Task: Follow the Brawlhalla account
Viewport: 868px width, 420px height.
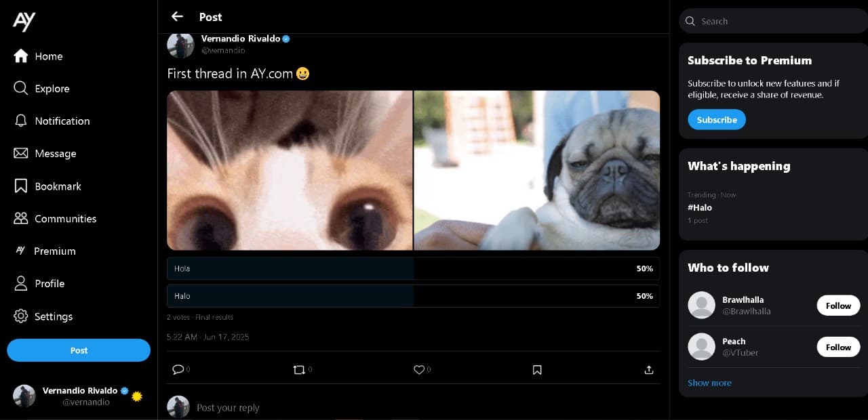Action: (838, 306)
